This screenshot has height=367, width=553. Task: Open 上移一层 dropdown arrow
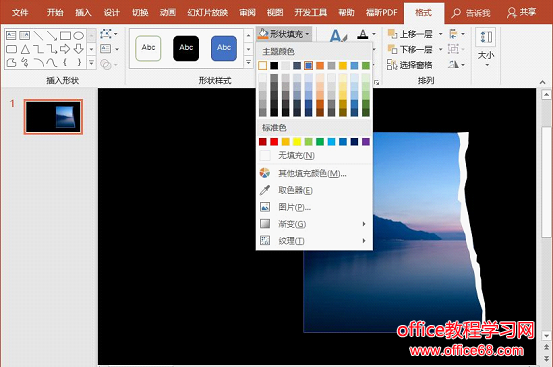coord(440,34)
